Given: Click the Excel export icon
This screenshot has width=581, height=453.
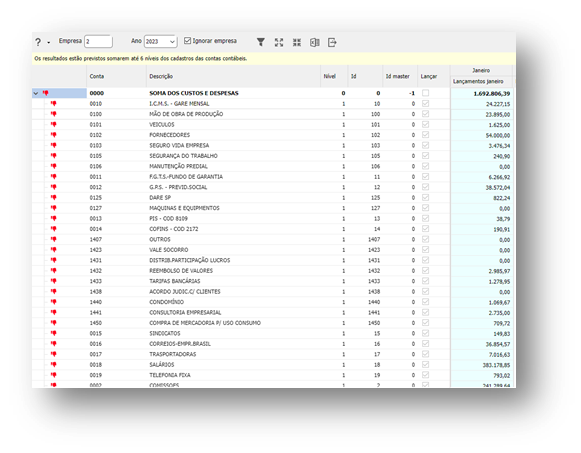Looking at the screenshot, I should tap(315, 42).
